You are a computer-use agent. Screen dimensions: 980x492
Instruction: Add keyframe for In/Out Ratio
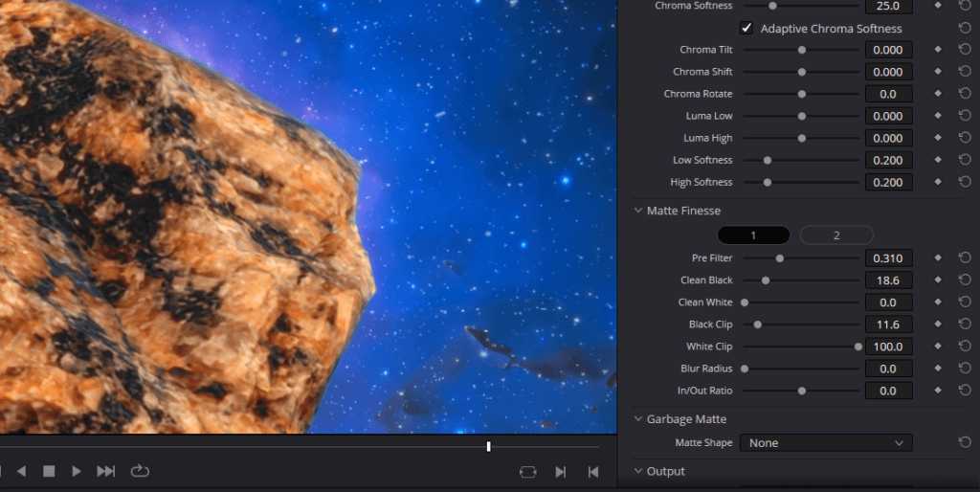pos(938,391)
